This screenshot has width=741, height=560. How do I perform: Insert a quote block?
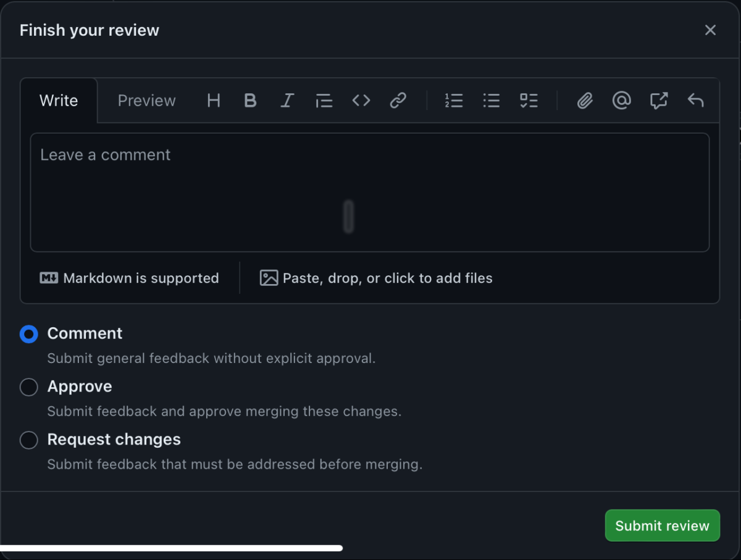[324, 101]
